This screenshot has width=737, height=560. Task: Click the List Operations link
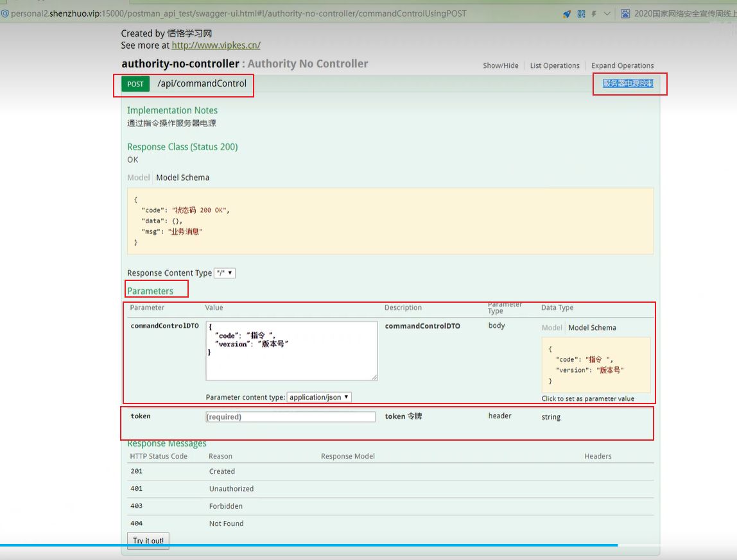point(555,65)
